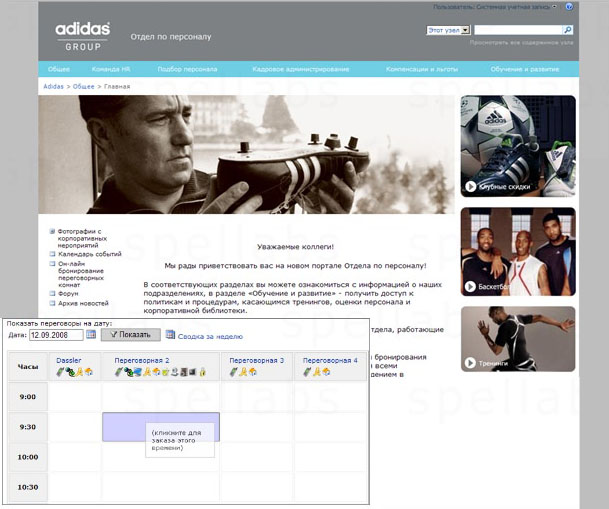The width and height of the screenshot is (609, 509).
Task: Click the phone icon under Переговорная 3
Action: 233,372
